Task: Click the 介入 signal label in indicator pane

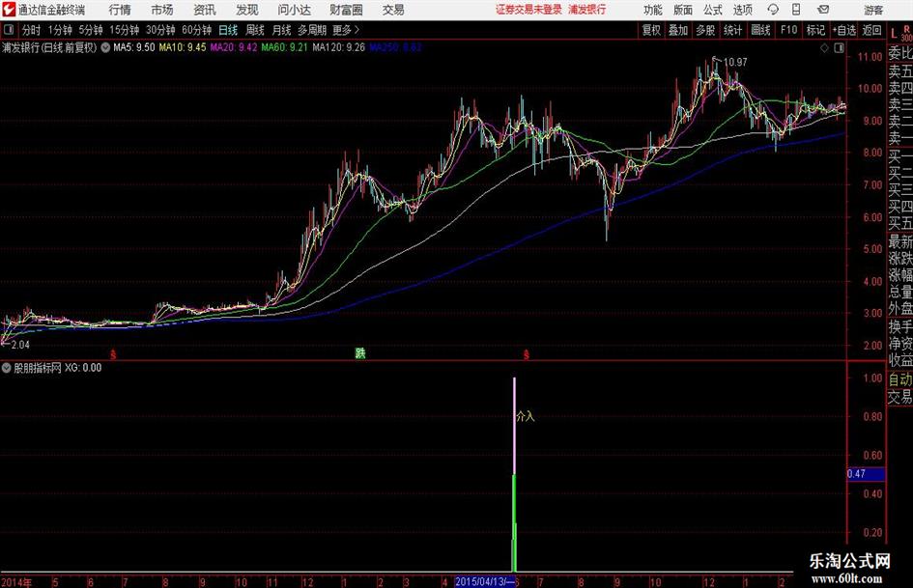Action: click(x=526, y=416)
